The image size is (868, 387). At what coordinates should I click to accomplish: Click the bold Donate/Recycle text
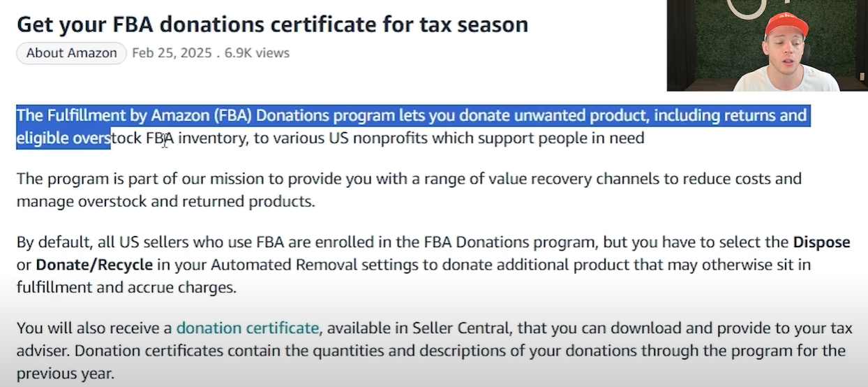point(94,265)
